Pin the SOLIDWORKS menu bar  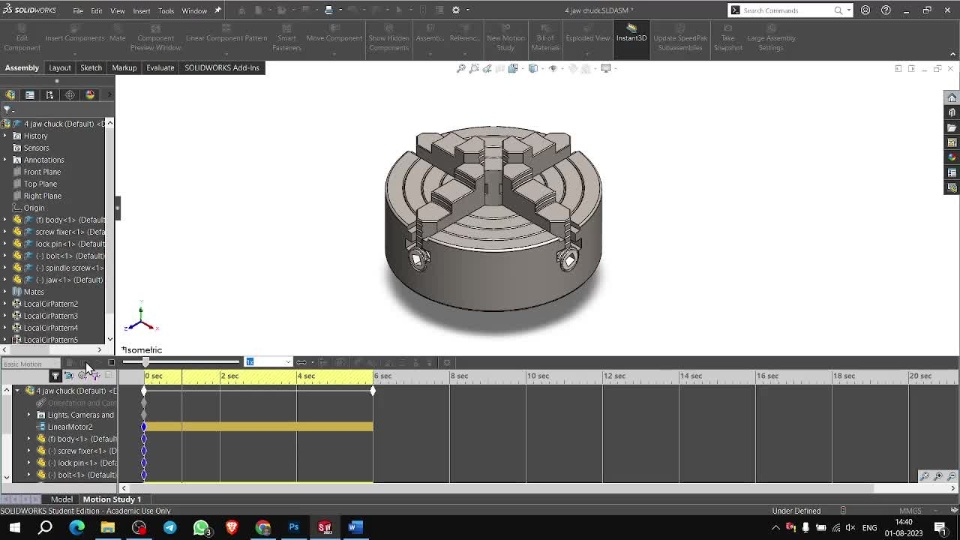click(218, 10)
